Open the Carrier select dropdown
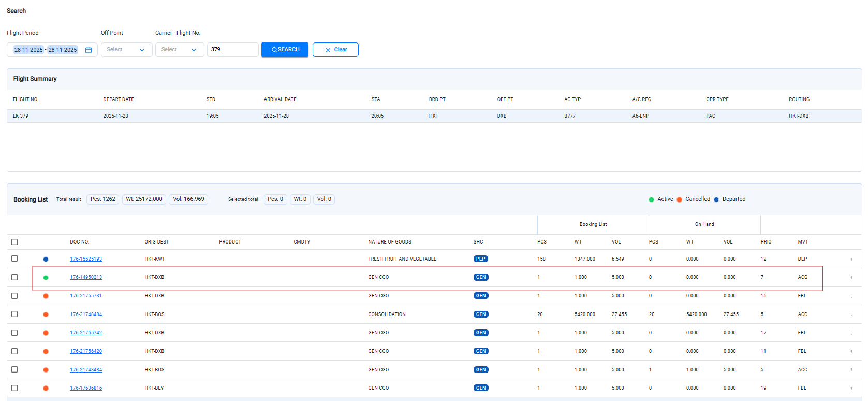 (179, 50)
